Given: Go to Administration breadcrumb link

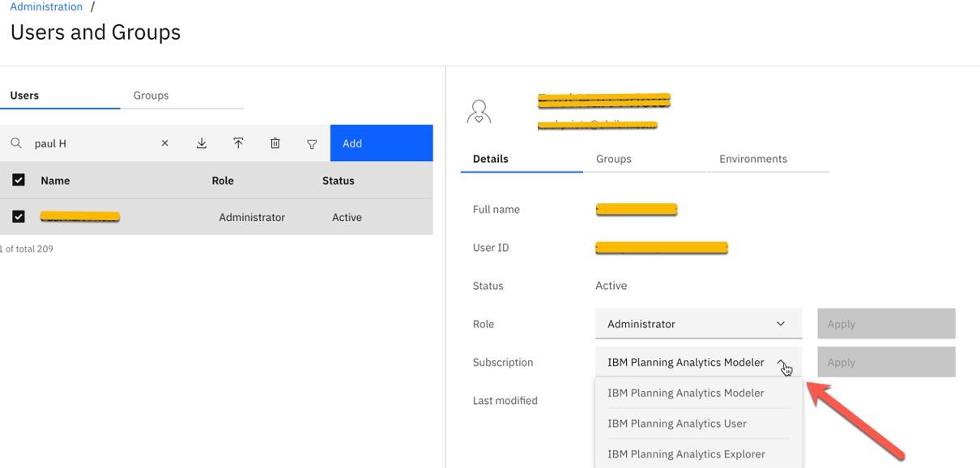Looking at the screenshot, I should coord(46,6).
